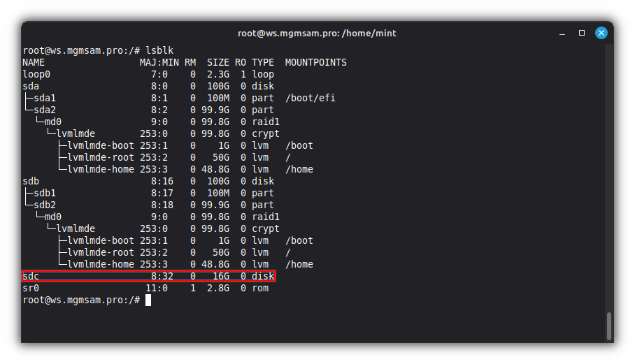Click the NAME column header
The height and width of the screenshot is (364, 635).
pyautogui.click(x=34, y=62)
